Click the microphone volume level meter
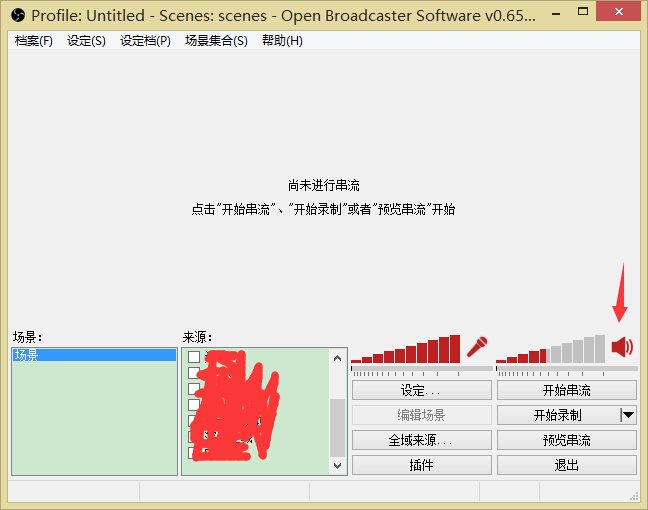This screenshot has width=648, height=510. 405,349
